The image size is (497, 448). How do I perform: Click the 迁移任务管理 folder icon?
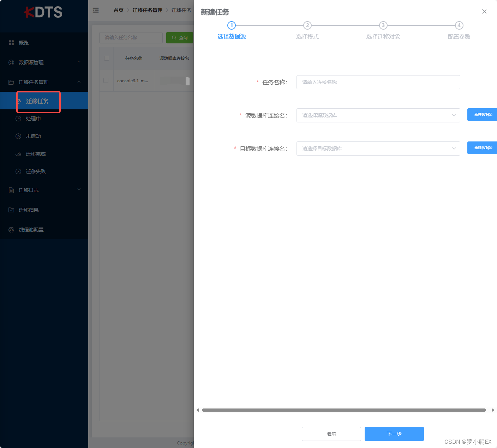tap(11, 82)
